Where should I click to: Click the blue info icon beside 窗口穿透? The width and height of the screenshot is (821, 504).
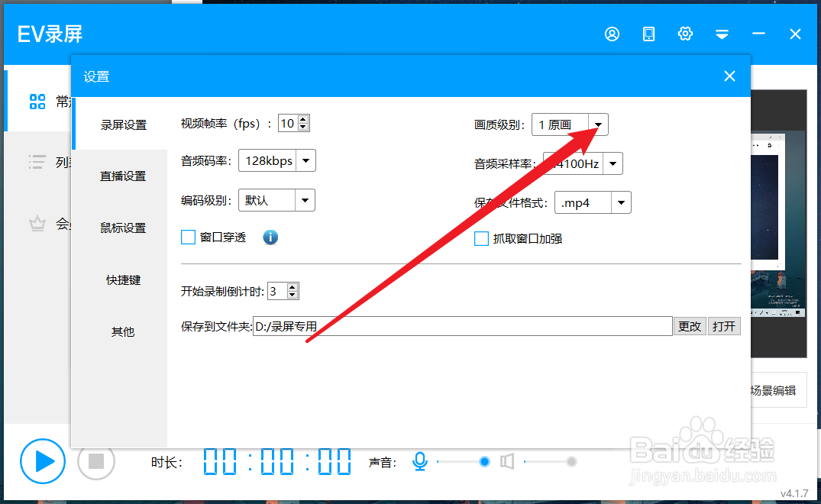point(270,237)
